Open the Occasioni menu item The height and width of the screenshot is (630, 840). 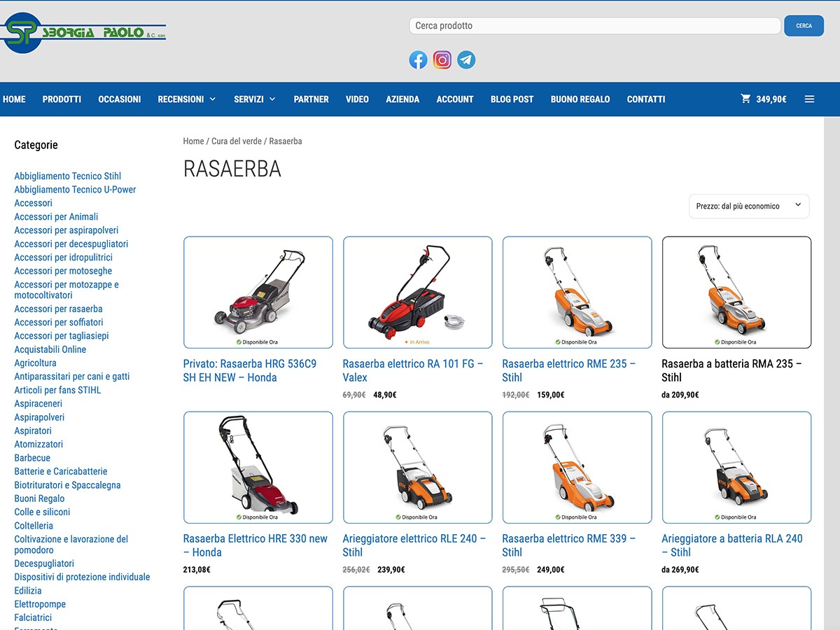(x=120, y=99)
